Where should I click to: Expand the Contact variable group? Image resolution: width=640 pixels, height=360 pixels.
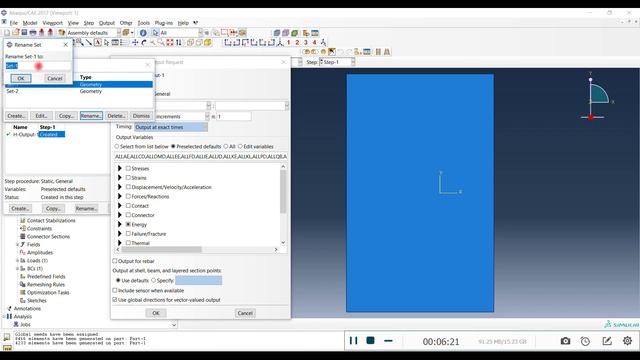click(x=120, y=206)
